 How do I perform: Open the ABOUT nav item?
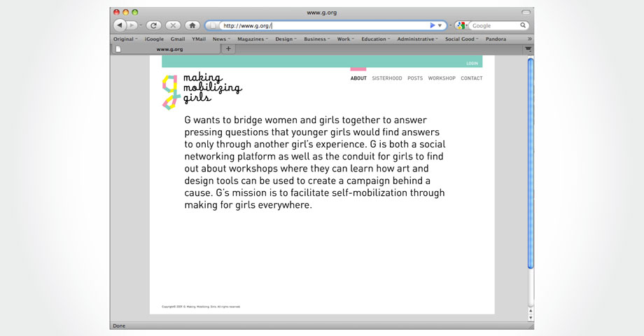[358, 78]
